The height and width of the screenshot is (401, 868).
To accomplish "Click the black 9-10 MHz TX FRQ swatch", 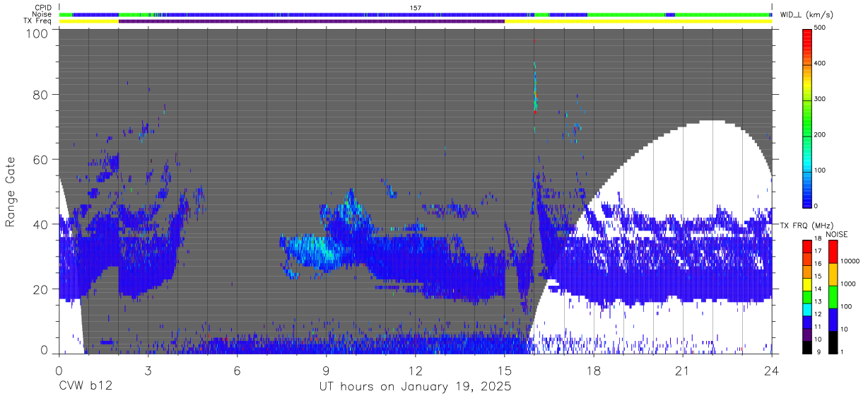I will click(x=807, y=346).
